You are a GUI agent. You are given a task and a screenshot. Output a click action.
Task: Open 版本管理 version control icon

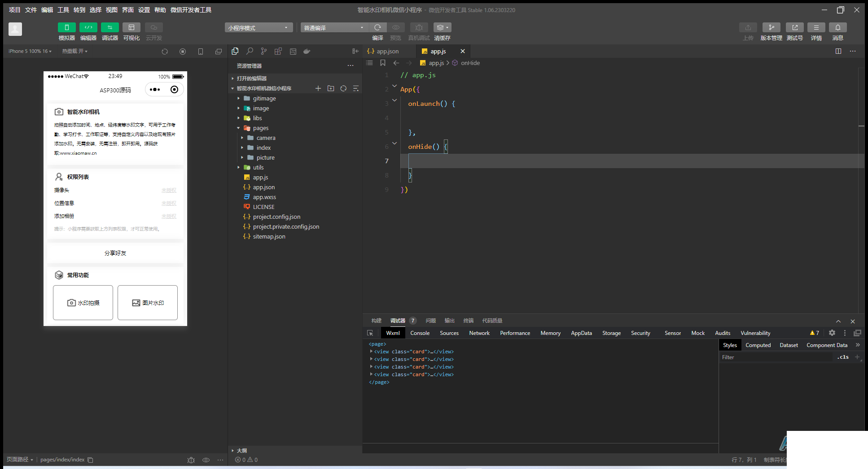click(x=771, y=28)
